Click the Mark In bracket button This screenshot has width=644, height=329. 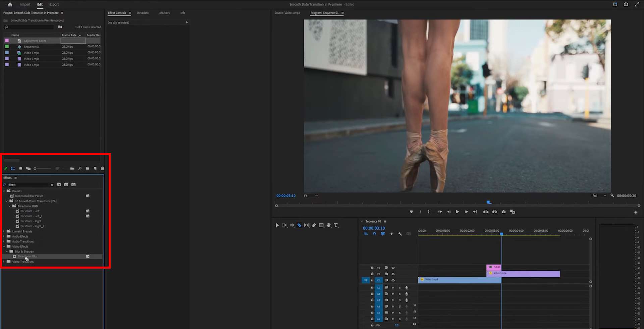tap(421, 212)
